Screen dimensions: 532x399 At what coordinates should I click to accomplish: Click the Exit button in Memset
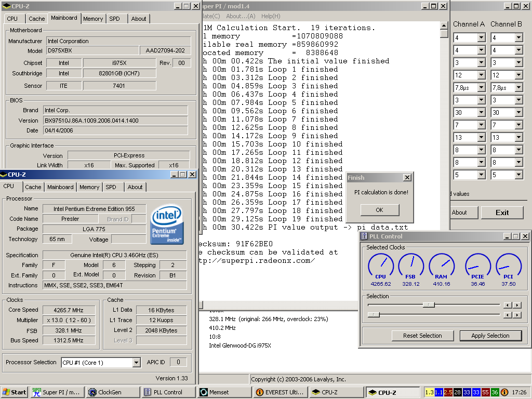point(502,212)
